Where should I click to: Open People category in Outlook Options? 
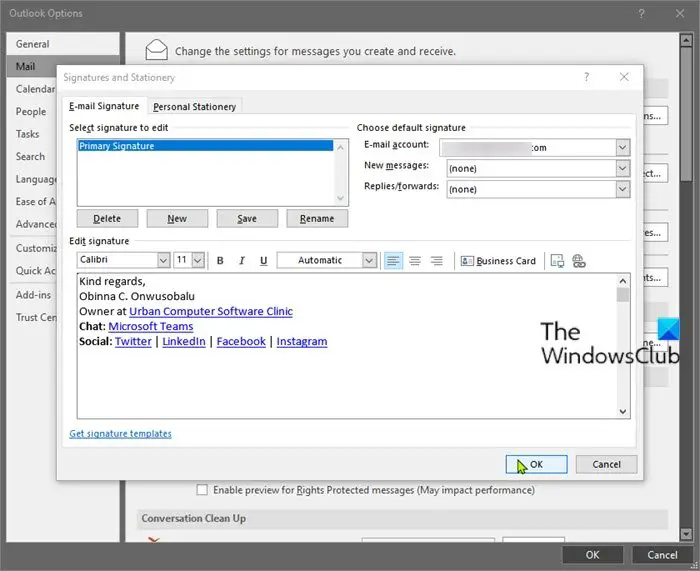pyautogui.click(x=31, y=112)
